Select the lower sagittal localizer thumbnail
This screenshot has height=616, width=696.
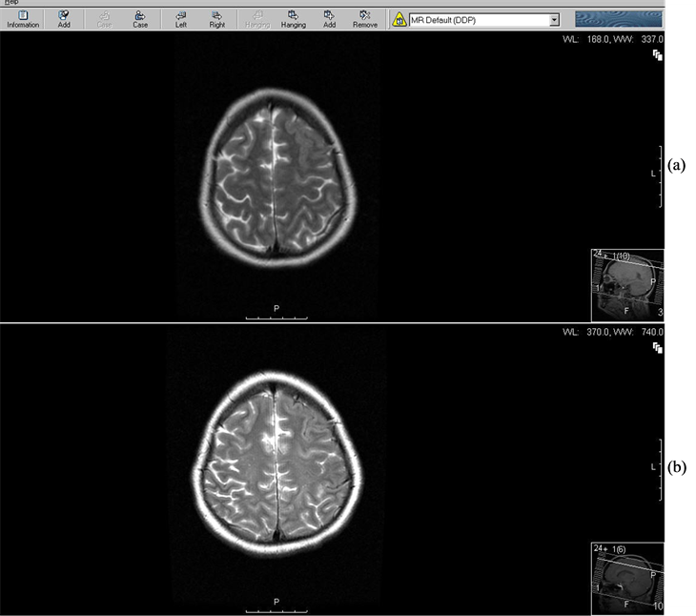tap(626, 576)
